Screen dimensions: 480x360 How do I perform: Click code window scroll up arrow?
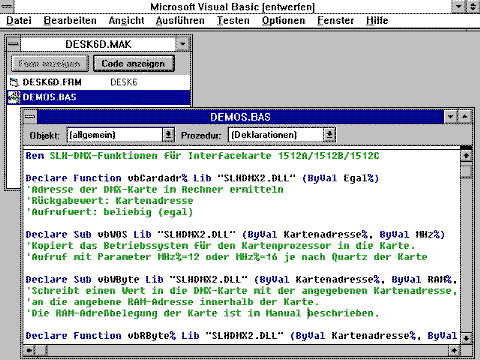466,155
